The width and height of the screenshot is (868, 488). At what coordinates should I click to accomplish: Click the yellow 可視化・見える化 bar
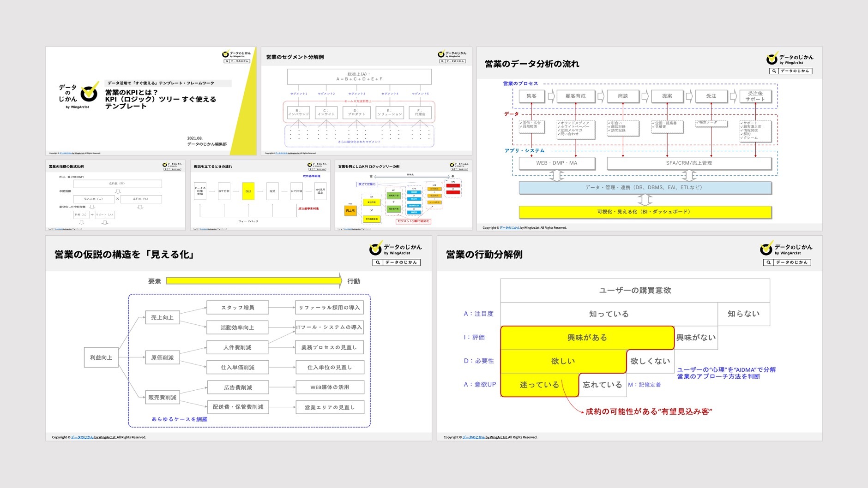(x=645, y=212)
